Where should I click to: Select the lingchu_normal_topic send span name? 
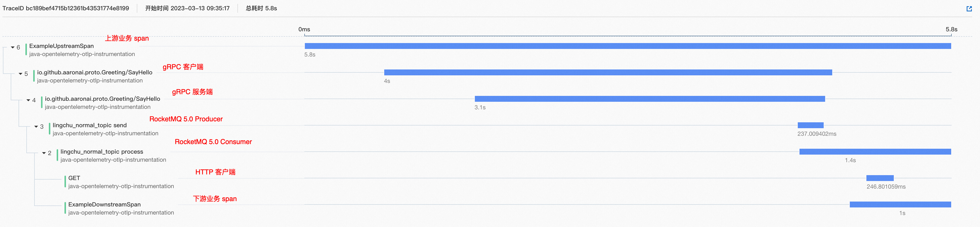[89, 125]
